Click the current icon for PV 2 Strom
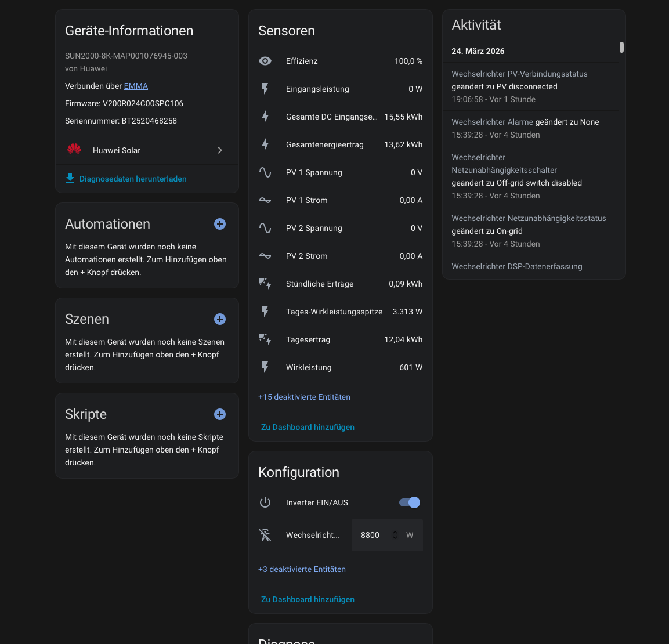 (265, 256)
